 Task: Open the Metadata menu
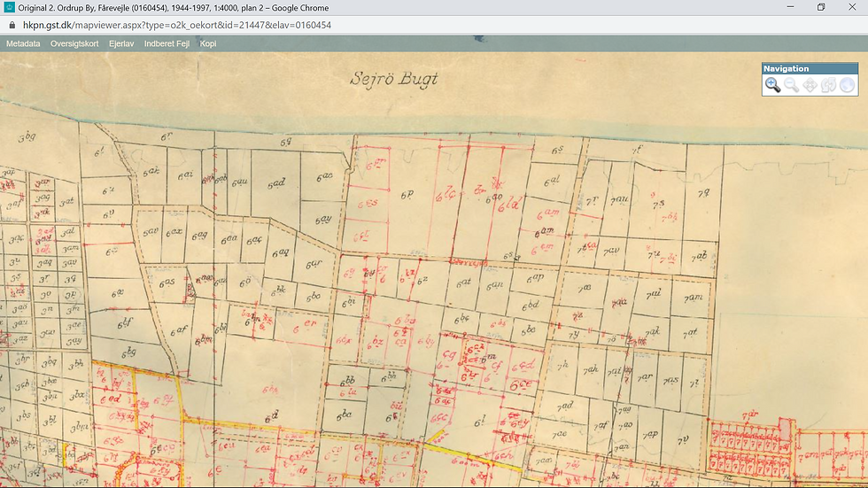tap(23, 43)
